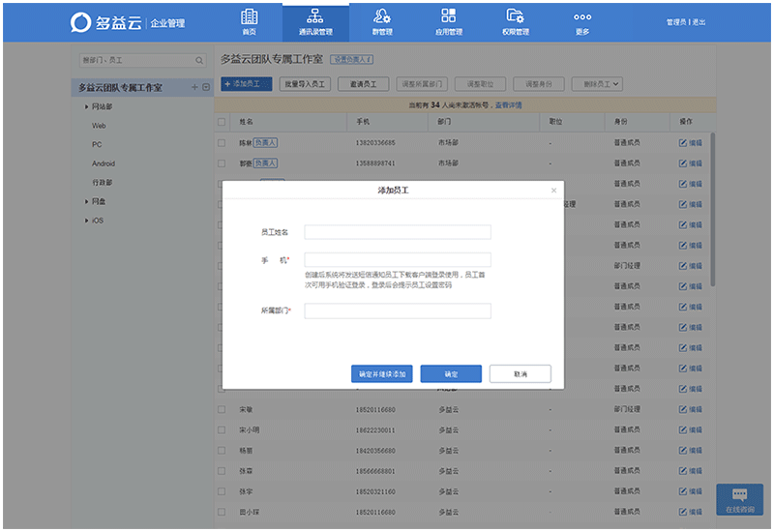The width and height of the screenshot is (774, 532).
Task: Check the 18566668801 row checkbox
Action: (x=222, y=471)
